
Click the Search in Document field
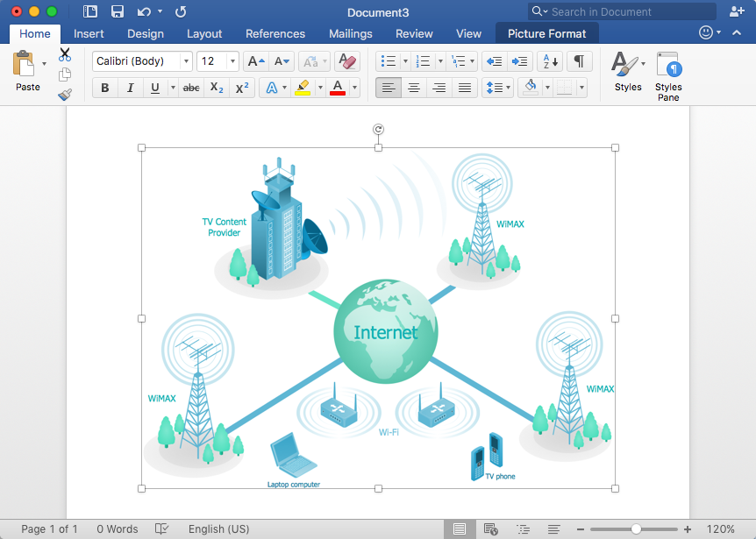623,11
